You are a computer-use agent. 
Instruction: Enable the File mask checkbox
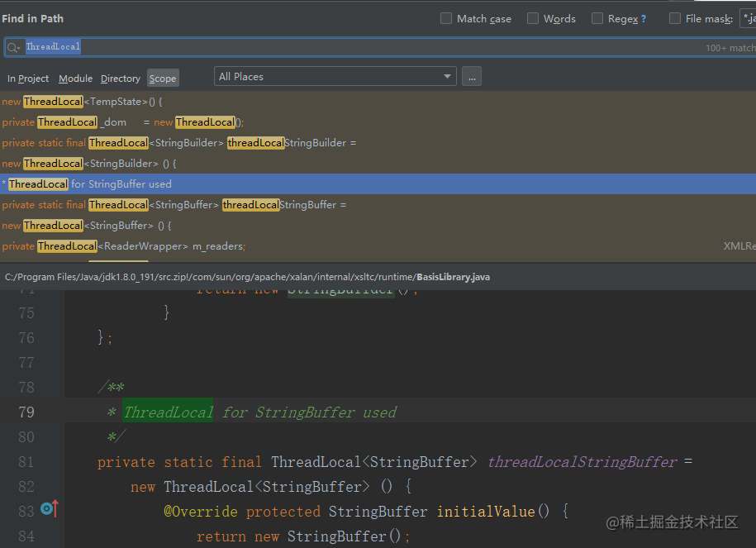[675, 18]
